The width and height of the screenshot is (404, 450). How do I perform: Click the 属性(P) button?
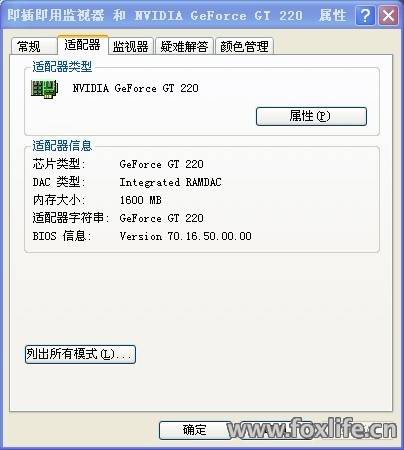311,116
